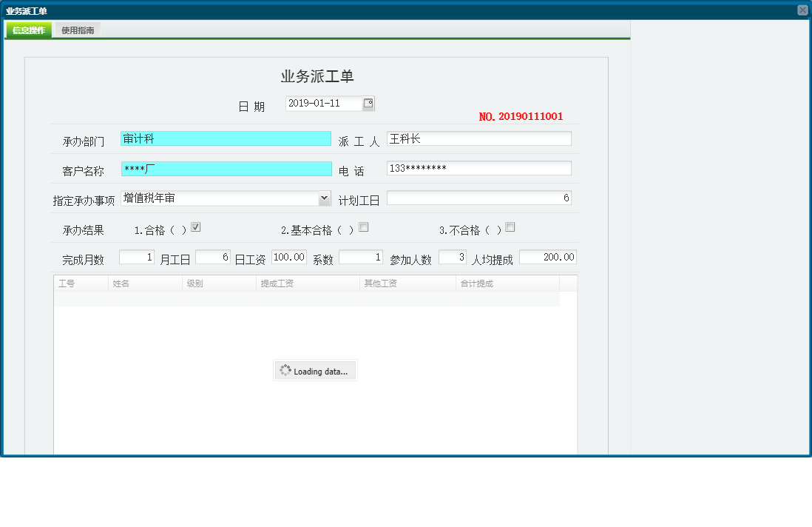Check the 基本合格 result checkbox
Image resolution: width=812 pixels, height=527 pixels.
(x=363, y=226)
